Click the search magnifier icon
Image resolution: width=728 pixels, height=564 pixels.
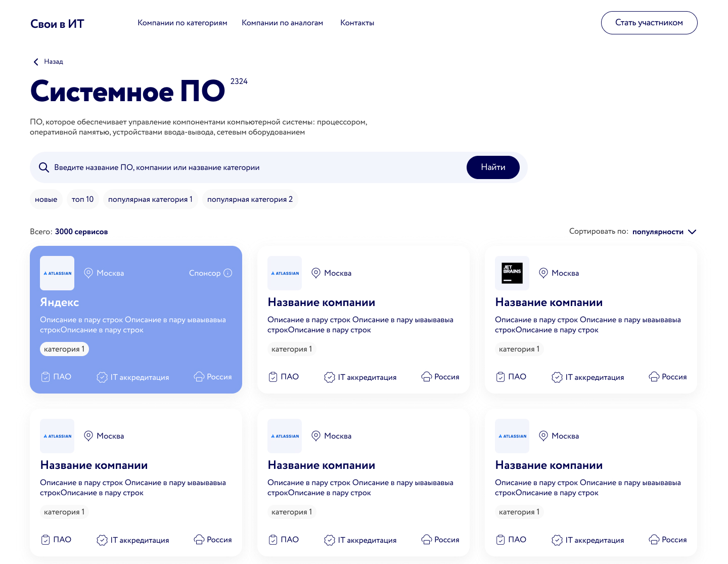point(44,167)
